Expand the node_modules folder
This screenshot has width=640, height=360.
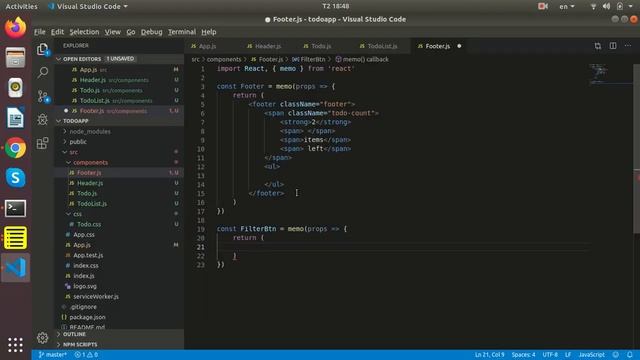(x=89, y=131)
